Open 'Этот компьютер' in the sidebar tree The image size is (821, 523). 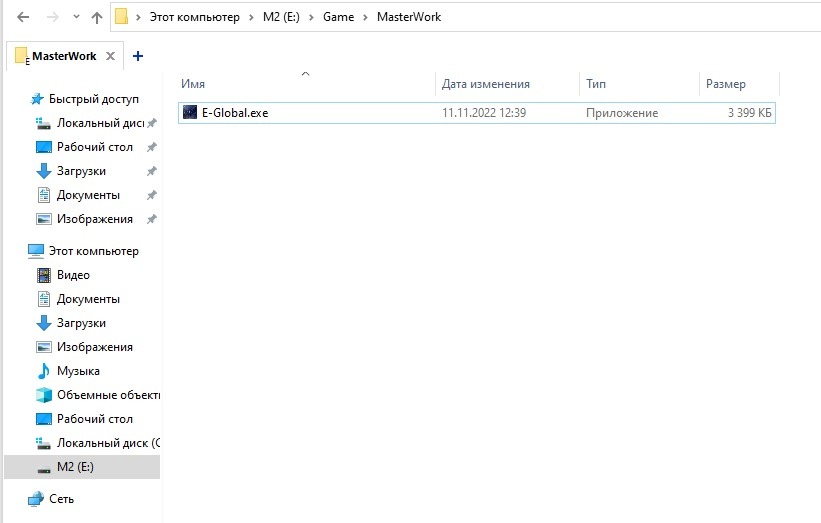(x=93, y=251)
